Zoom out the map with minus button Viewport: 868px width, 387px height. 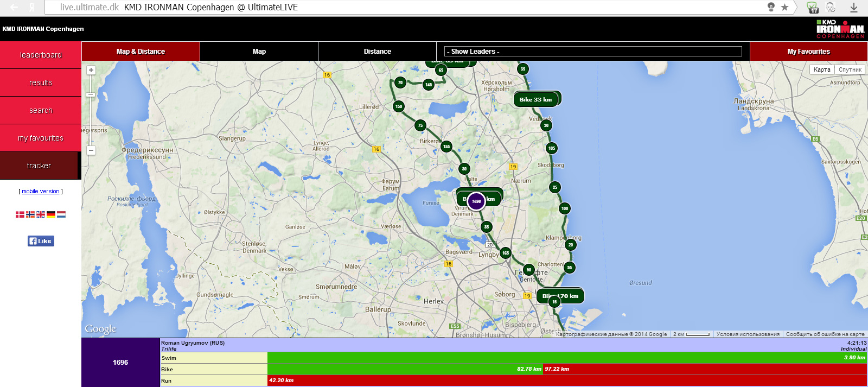point(91,150)
